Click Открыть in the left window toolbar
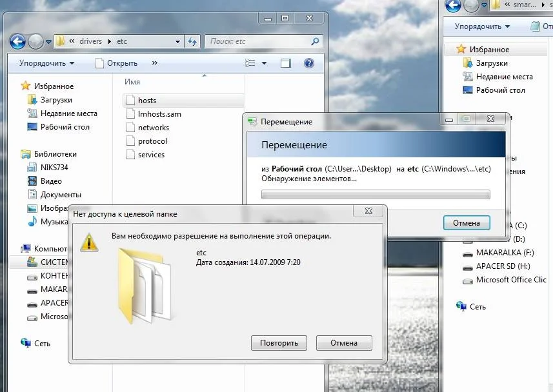The height and width of the screenshot is (392, 553). [117, 63]
